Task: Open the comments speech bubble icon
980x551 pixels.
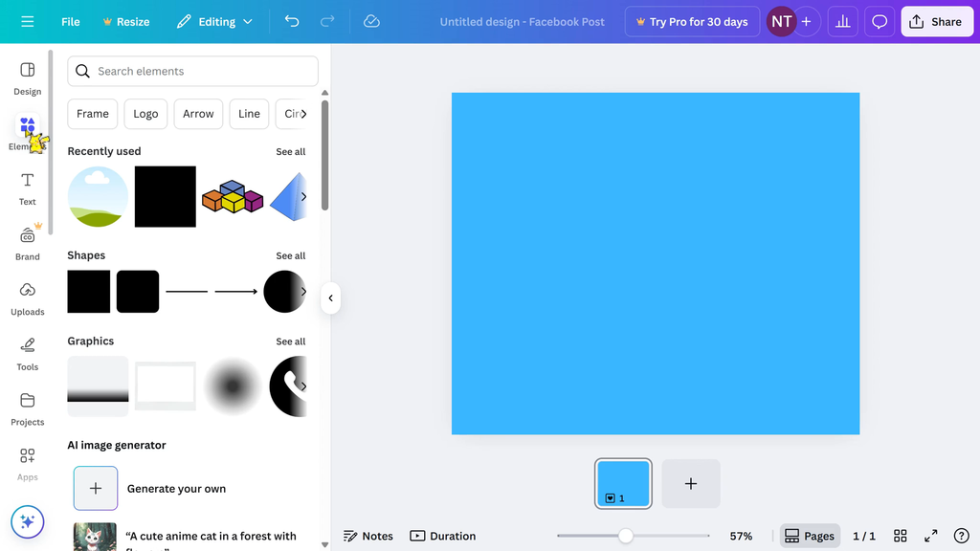Action: 879,21
